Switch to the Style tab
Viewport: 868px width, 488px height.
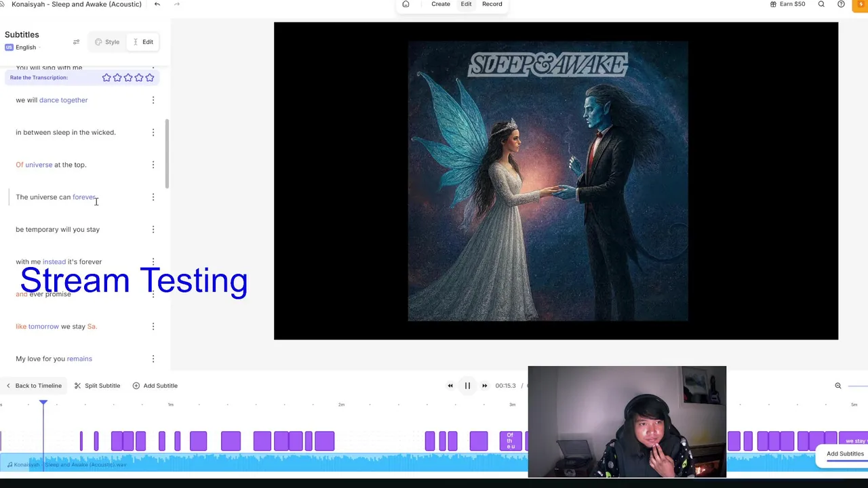tap(107, 42)
